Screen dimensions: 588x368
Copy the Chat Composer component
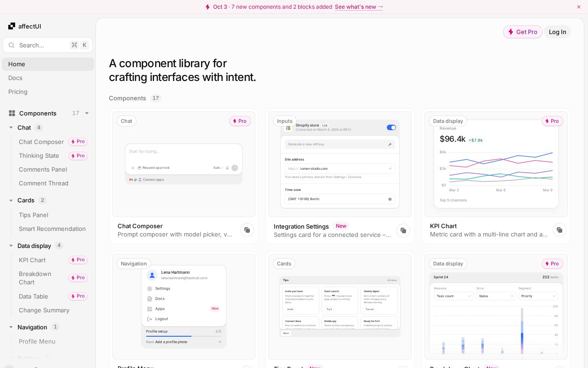(x=247, y=230)
